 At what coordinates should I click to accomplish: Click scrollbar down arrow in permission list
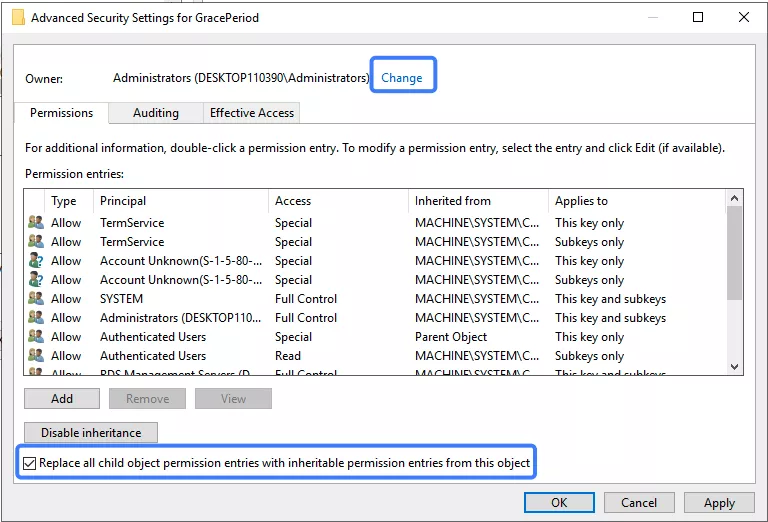point(735,367)
